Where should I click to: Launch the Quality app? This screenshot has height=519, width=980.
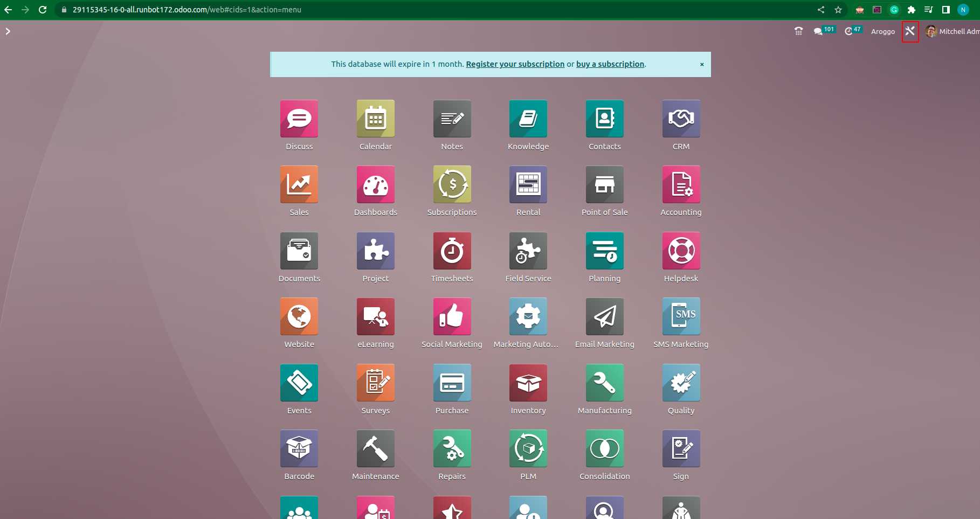coord(681,383)
